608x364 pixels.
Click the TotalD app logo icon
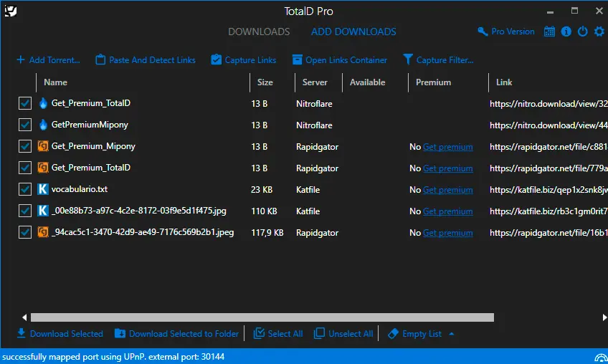(x=11, y=11)
